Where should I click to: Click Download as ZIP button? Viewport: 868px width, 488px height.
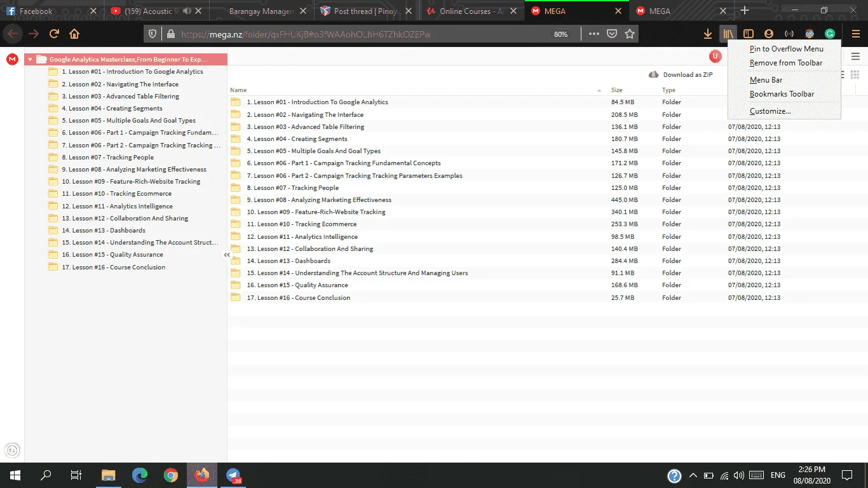click(681, 75)
